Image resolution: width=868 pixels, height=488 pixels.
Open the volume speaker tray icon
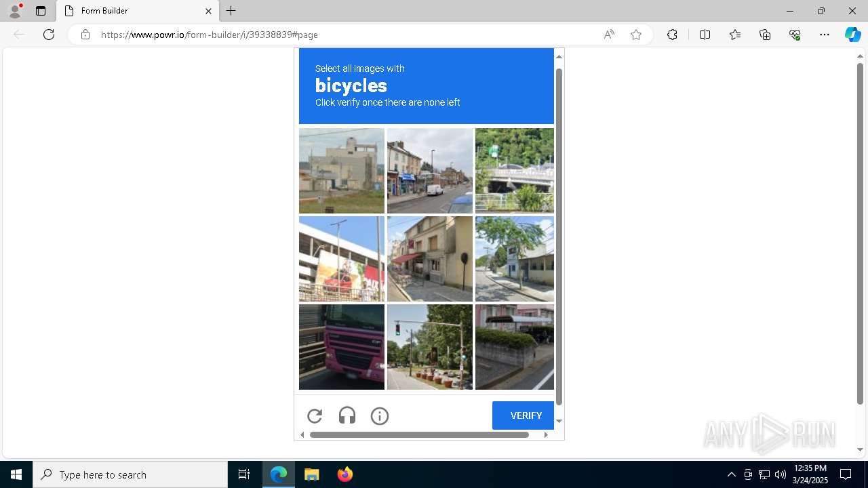coord(781,474)
